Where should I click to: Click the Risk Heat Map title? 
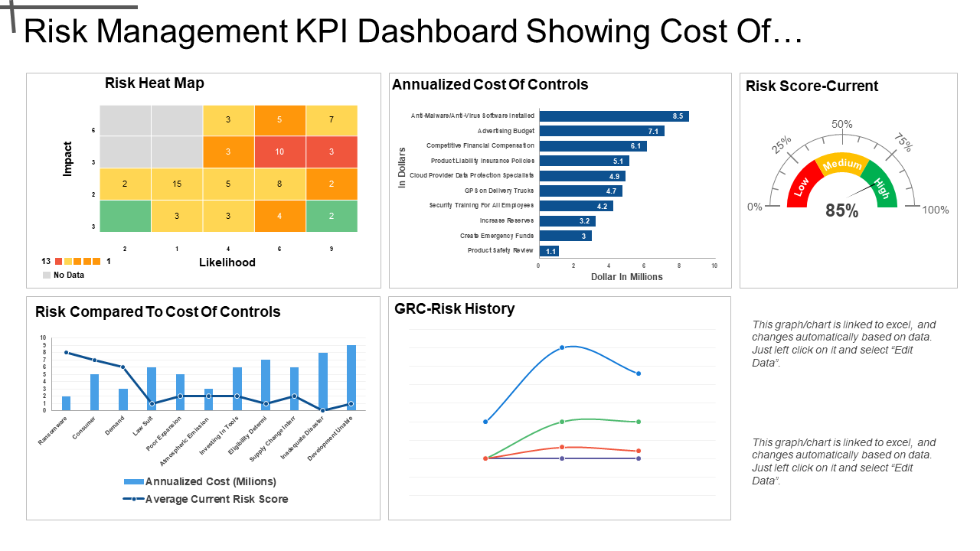tap(155, 83)
